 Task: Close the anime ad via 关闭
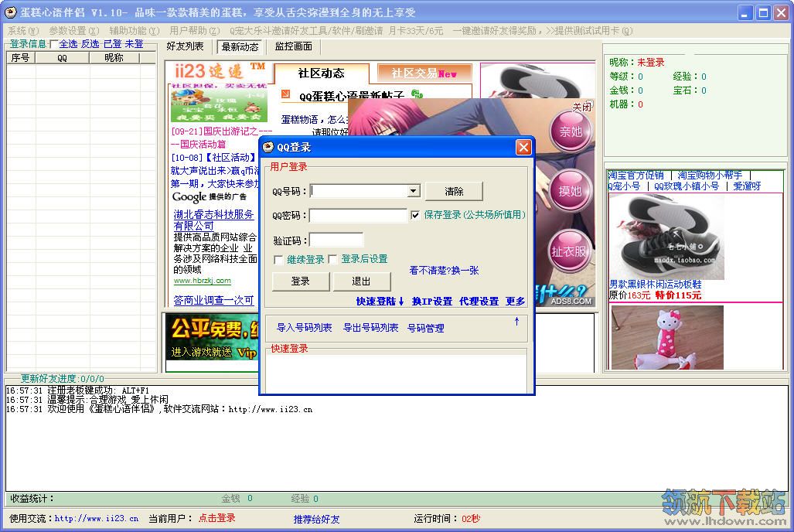[582, 107]
